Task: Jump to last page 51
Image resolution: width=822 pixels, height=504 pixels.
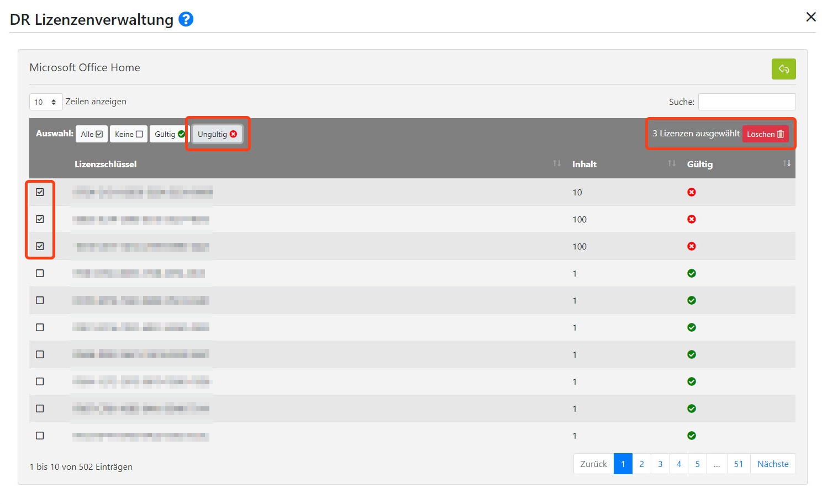Action: point(739,464)
